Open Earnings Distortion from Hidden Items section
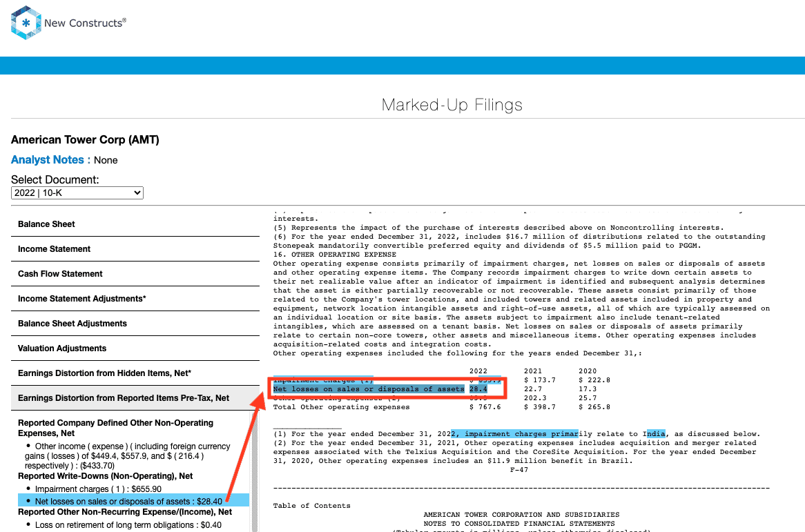805x532 pixels. [x=135, y=373]
